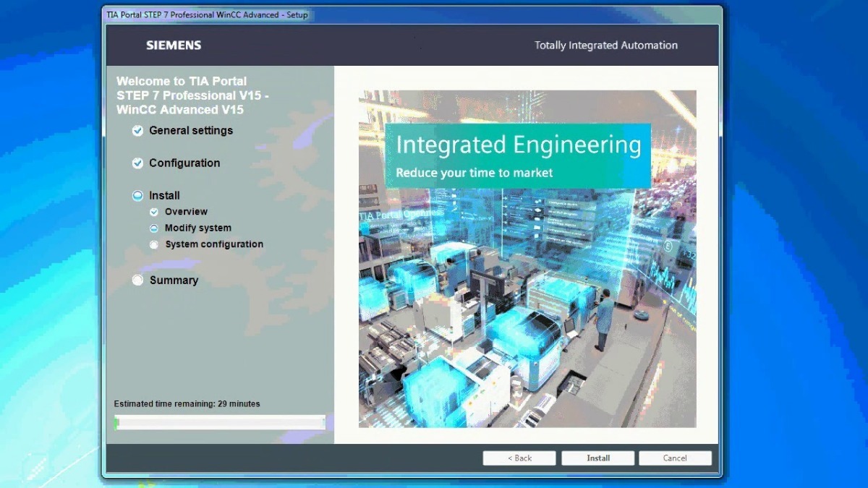Viewport: 868px width, 488px height.
Task: Select the Install step label
Action: pos(164,196)
